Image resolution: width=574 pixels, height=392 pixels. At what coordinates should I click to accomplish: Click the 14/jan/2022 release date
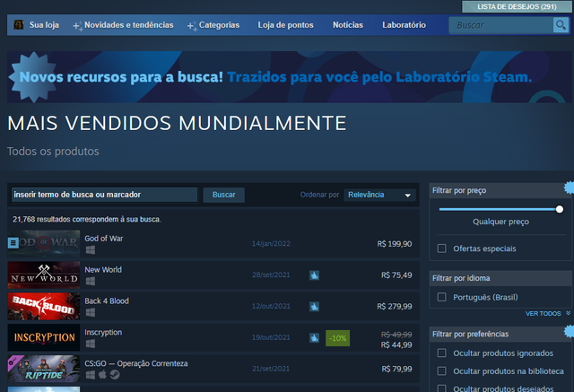(271, 244)
